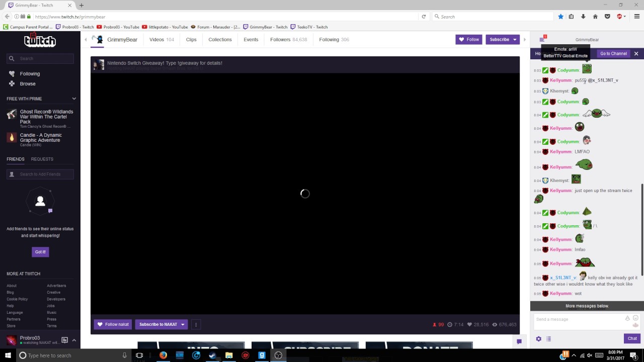Click the Following heart icon in sidebar

click(x=12, y=73)
